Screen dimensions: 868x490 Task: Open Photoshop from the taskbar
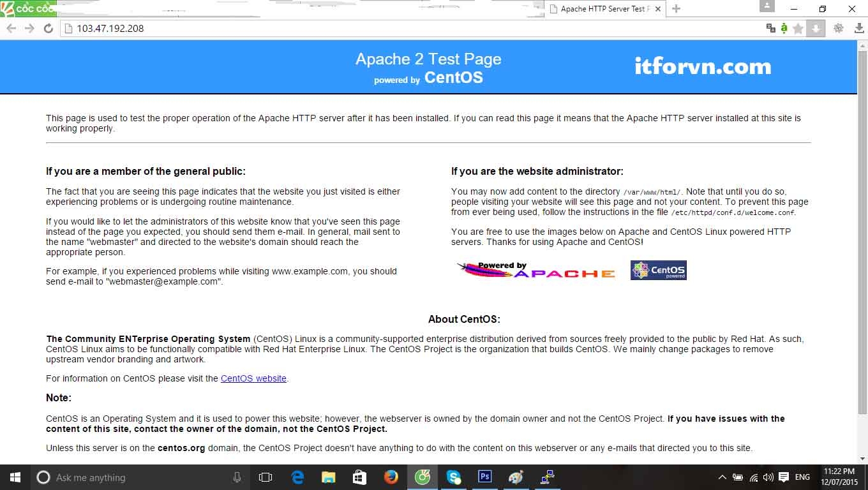(x=485, y=477)
